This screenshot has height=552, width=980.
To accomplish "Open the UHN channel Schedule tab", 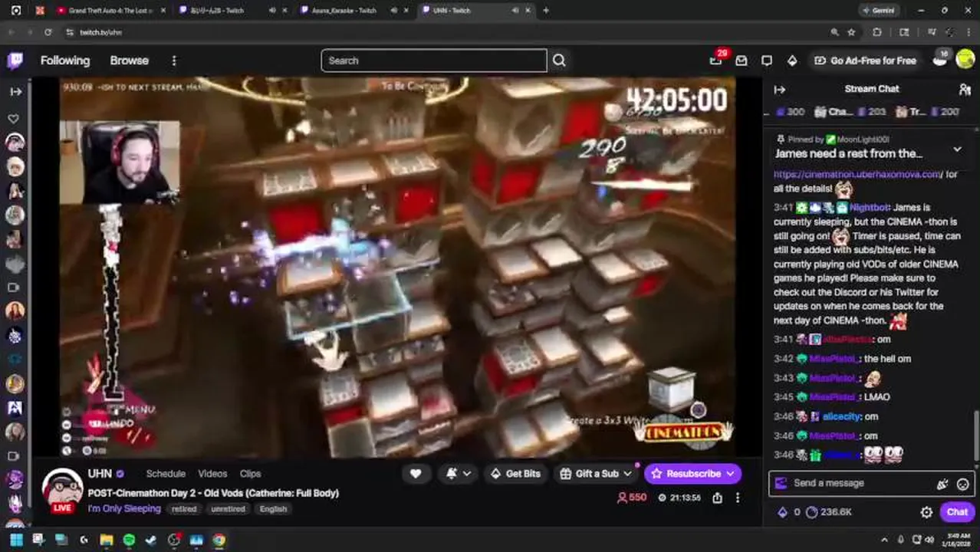I will tap(166, 474).
